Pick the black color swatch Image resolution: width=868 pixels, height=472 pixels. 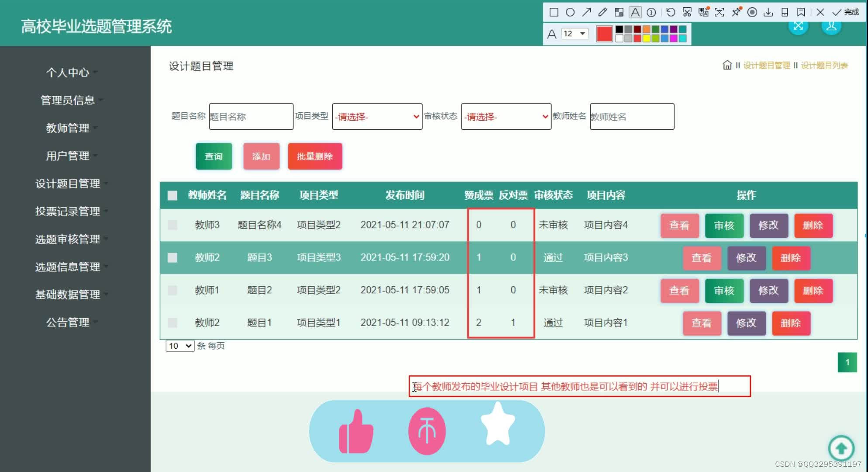coord(619,30)
